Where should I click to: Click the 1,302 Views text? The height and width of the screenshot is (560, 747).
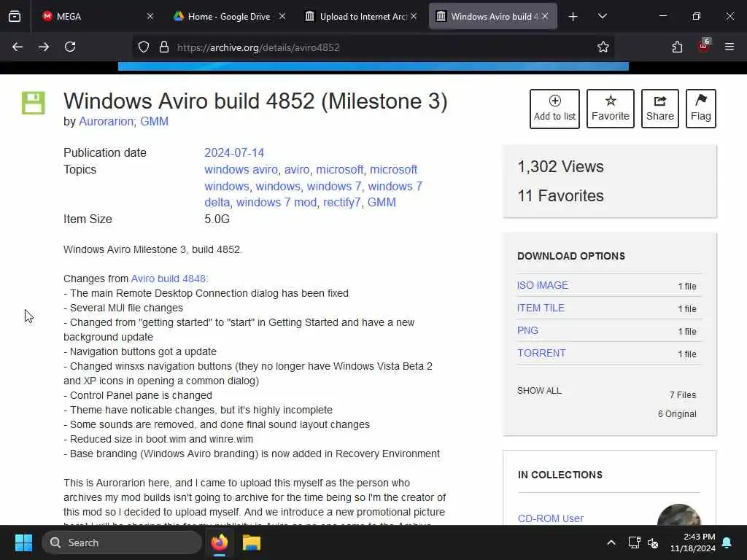pyautogui.click(x=561, y=167)
